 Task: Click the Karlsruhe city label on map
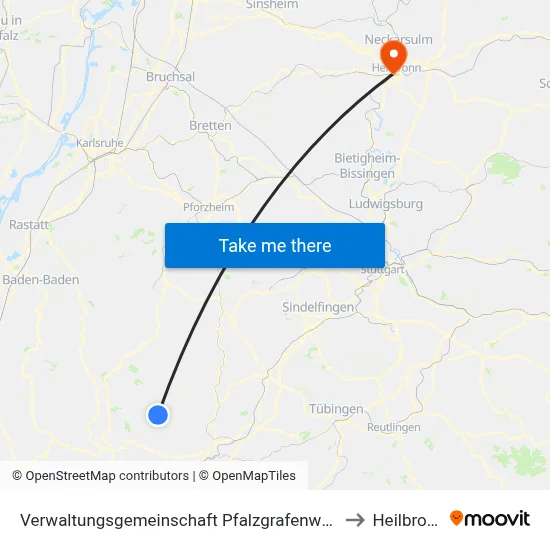pyautogui.click(x=100, y=143)
